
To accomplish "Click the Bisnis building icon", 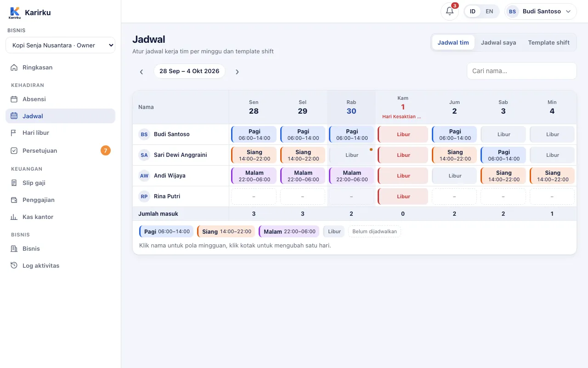I will pos(14,249).
